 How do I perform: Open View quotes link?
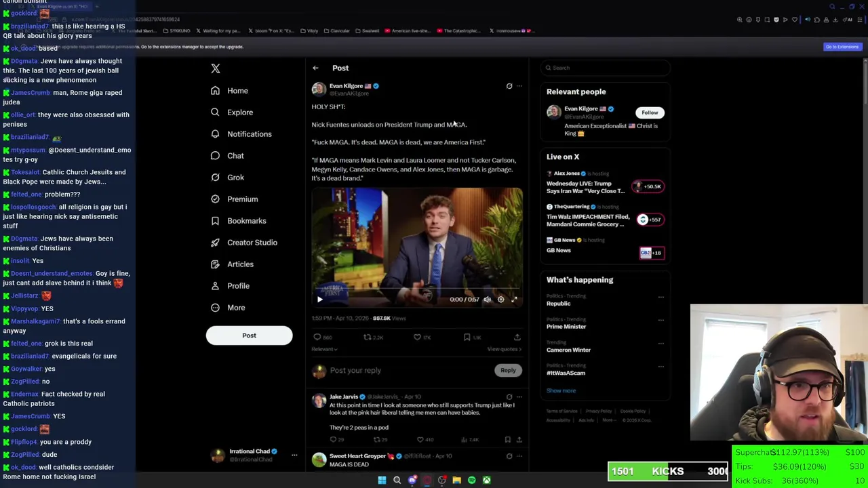[x=505, y=349]
